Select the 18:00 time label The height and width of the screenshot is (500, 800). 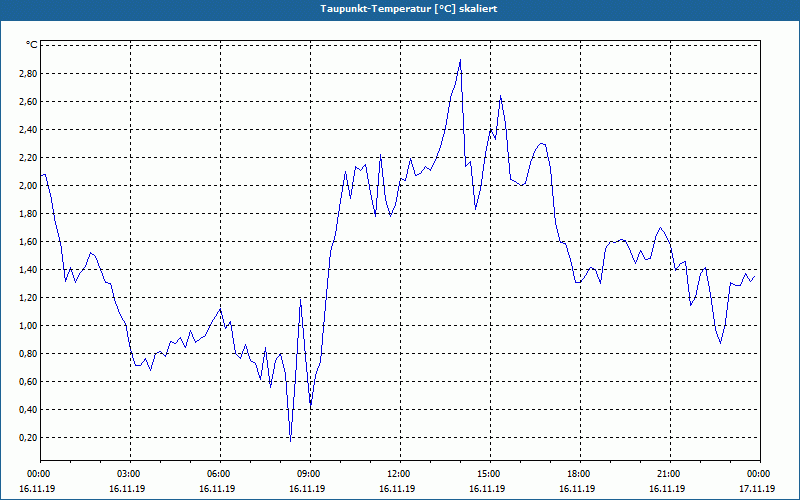pos(580,474)
